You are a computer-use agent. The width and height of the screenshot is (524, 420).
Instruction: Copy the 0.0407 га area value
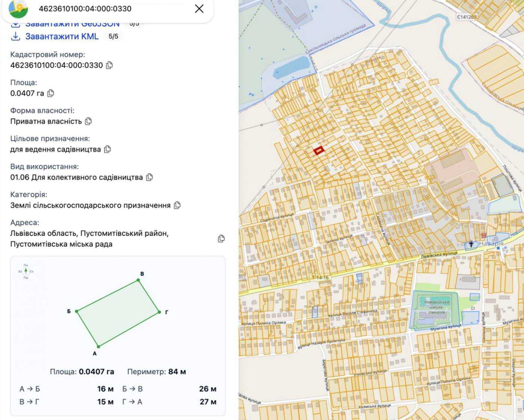(x=51, y=93)
